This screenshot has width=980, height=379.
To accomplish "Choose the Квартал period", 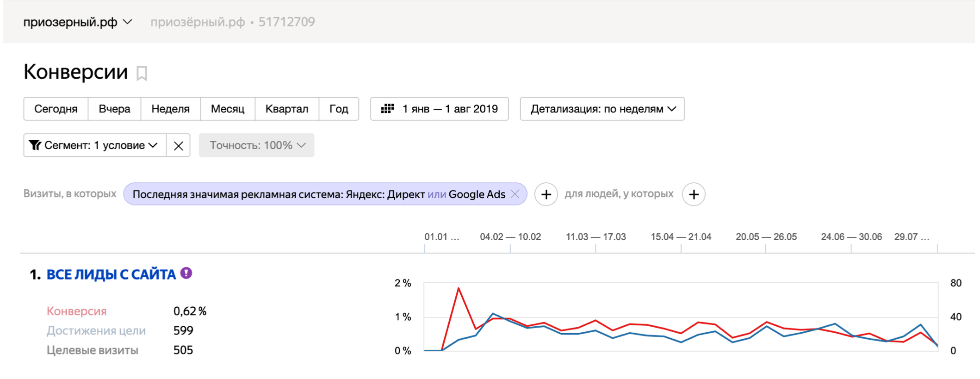I will click(286, 109).
